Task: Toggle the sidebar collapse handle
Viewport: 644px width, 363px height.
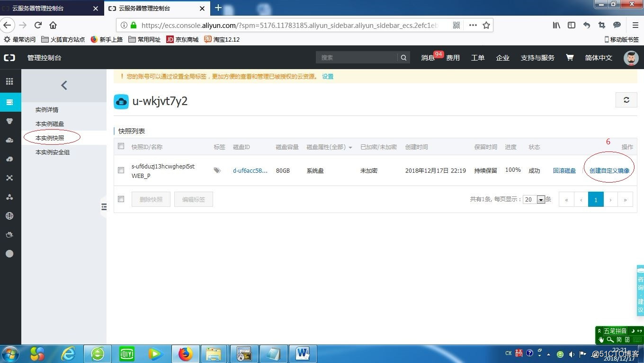Action: click(x=104, y=207)
